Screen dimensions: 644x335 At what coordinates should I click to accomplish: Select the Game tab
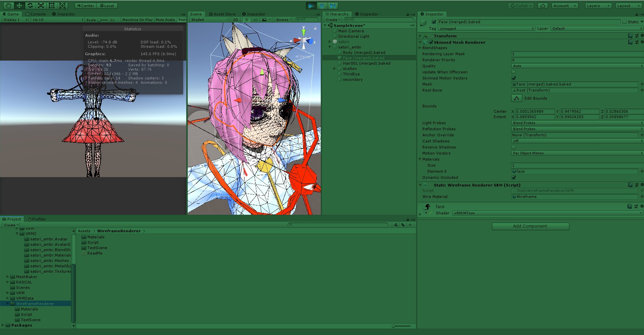(x=11, y=14)
